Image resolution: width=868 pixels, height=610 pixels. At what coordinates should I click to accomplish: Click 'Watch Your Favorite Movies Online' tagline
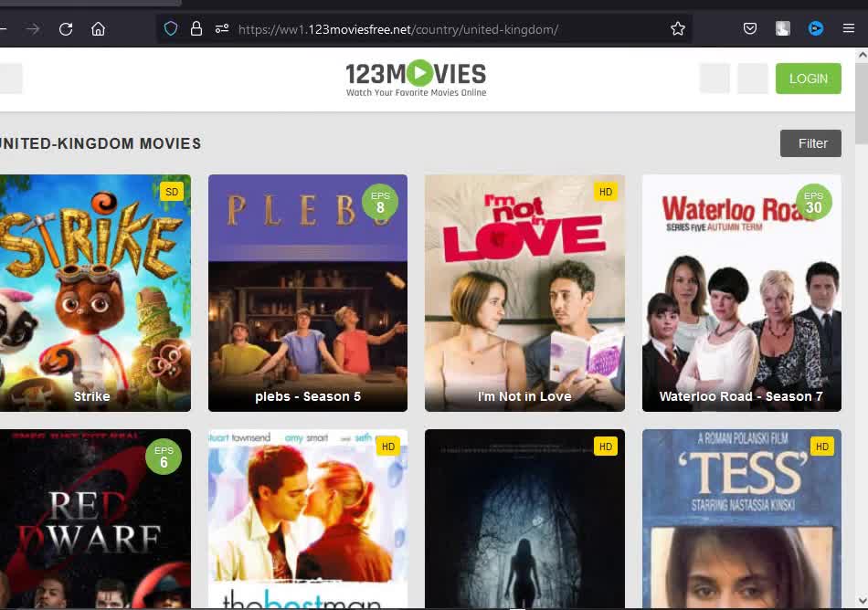coord(417,92)
